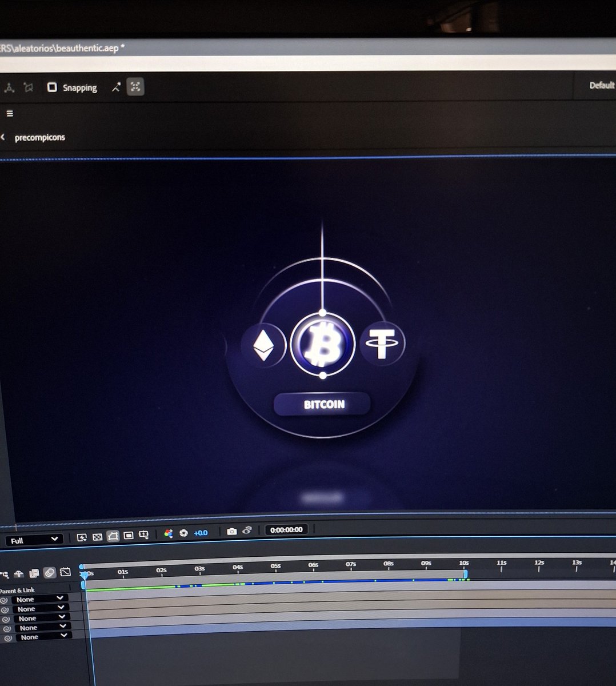Select the precompicons composition breadcrumb
The image size is (616, 686).
(x=40, y=138)
